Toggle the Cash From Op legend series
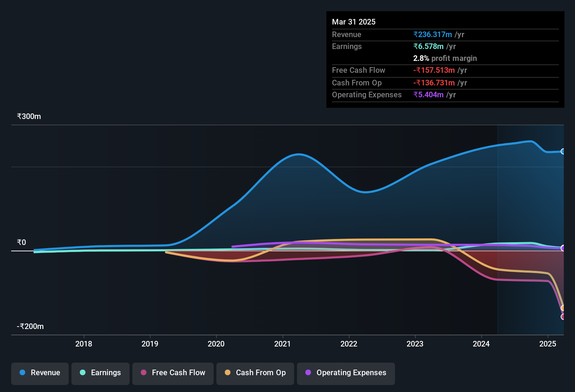The image size is (575, 392). click(x=255, y=373)
